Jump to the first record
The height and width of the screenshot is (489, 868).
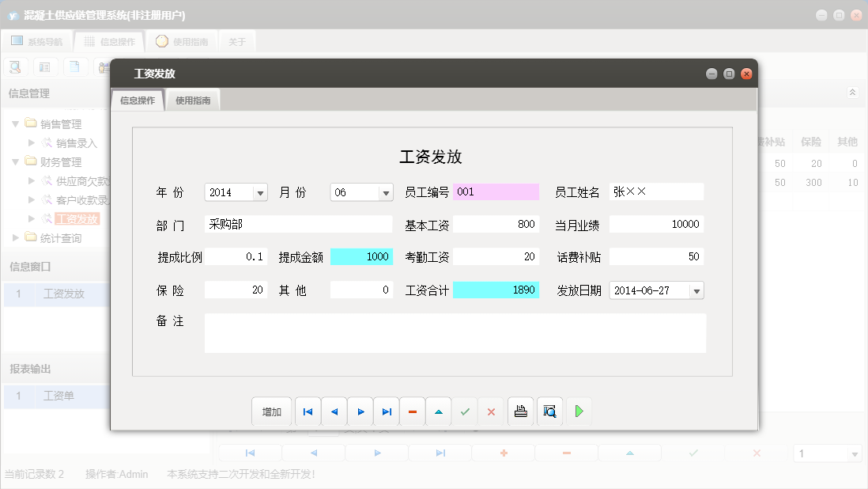coord(308,411)
